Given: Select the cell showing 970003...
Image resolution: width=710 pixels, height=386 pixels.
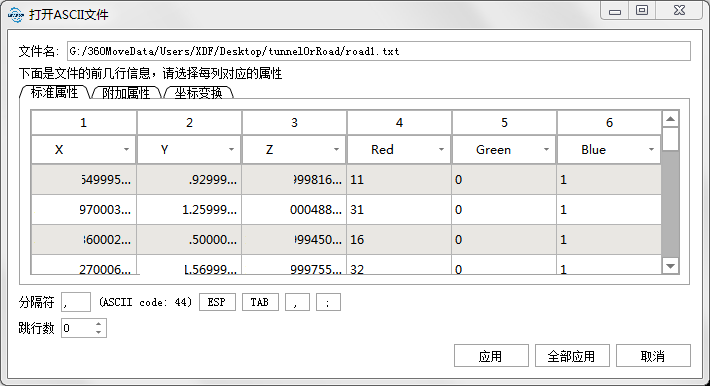Looking at the screenshot, I should click(x=84, y=210).
